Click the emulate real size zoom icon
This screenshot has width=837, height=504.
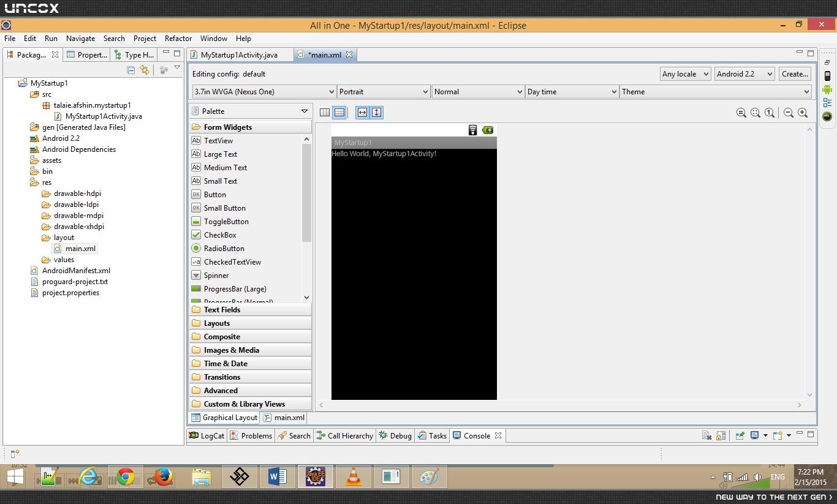pyautogui.click(x=741, y=113)
